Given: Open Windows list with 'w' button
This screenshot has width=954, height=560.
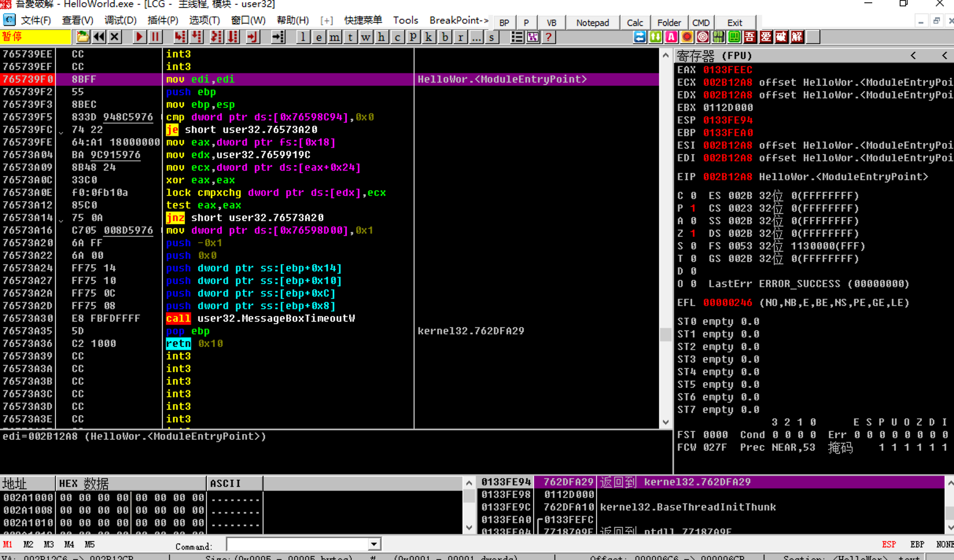Looking at the screenshot, I should [x=366, y=37].
